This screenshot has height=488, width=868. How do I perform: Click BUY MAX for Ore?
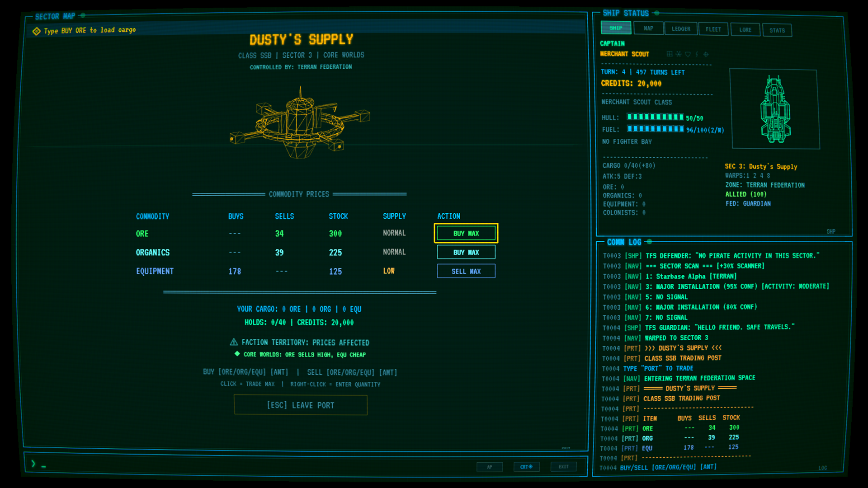click(x=466, y=233)
